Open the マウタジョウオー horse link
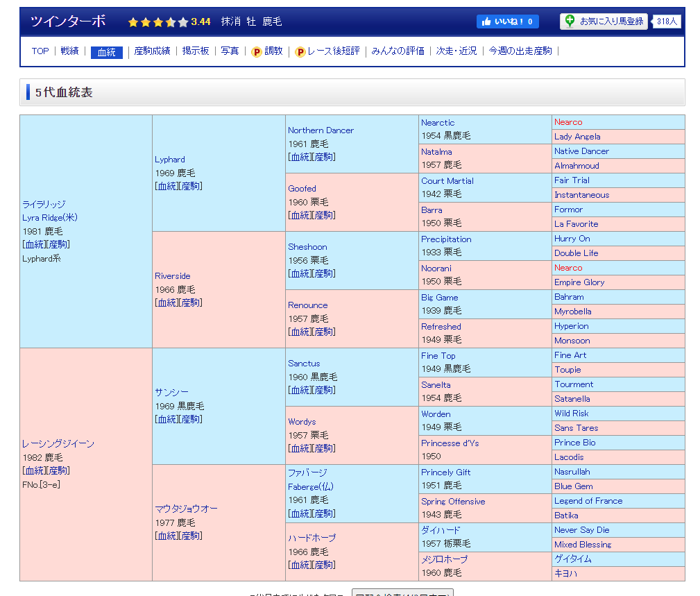 click(x=186, y=509)
